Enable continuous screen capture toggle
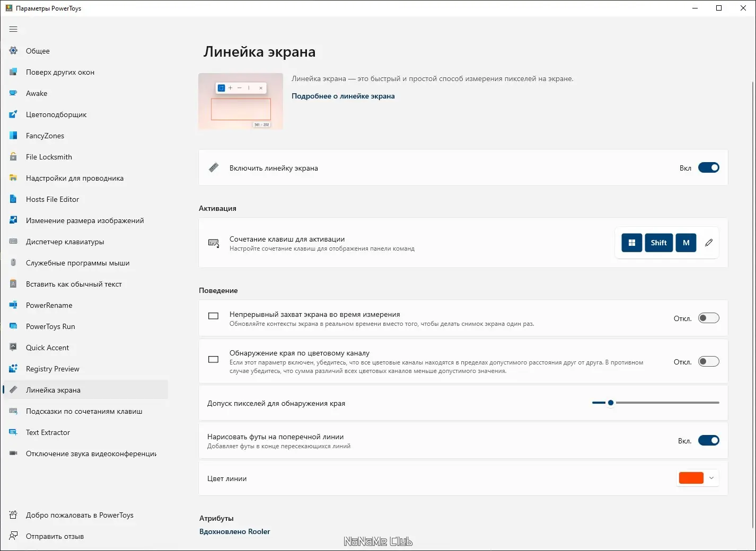Screen dimensions: 756x551 click(708, 318)
